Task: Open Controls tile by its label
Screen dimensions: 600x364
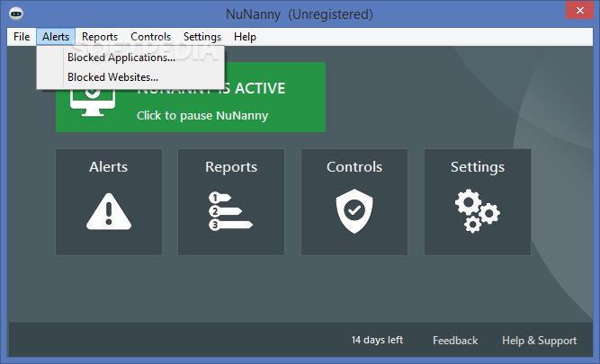Action: tap(354, 167)
